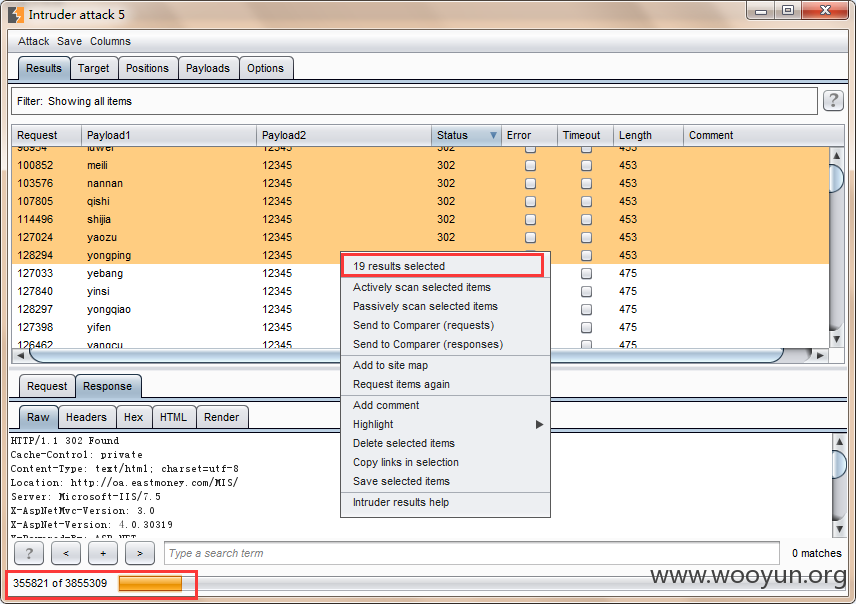Sort by Length column header
Viewport: 856px width, 604px height.
coord(649,135)
